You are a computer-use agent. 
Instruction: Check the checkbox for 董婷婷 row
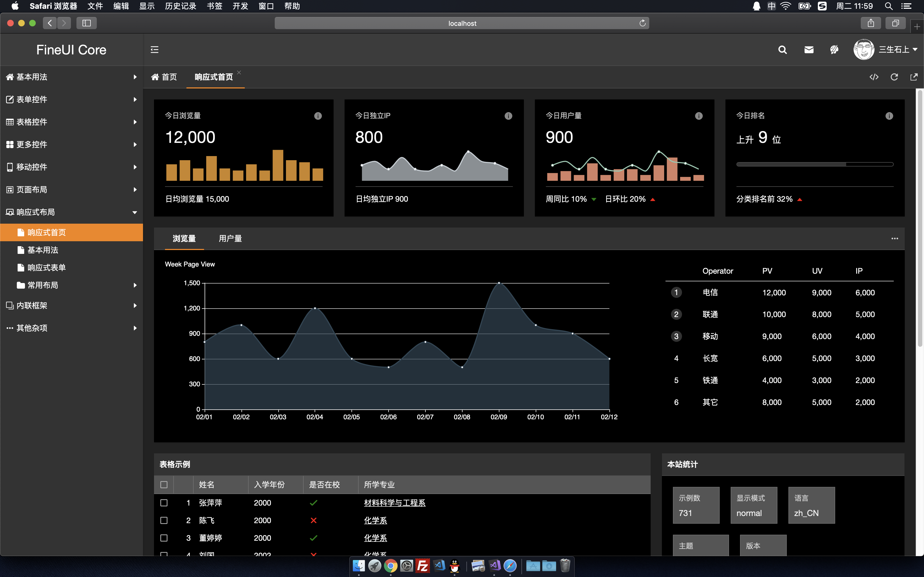click(x=164, y=538)
